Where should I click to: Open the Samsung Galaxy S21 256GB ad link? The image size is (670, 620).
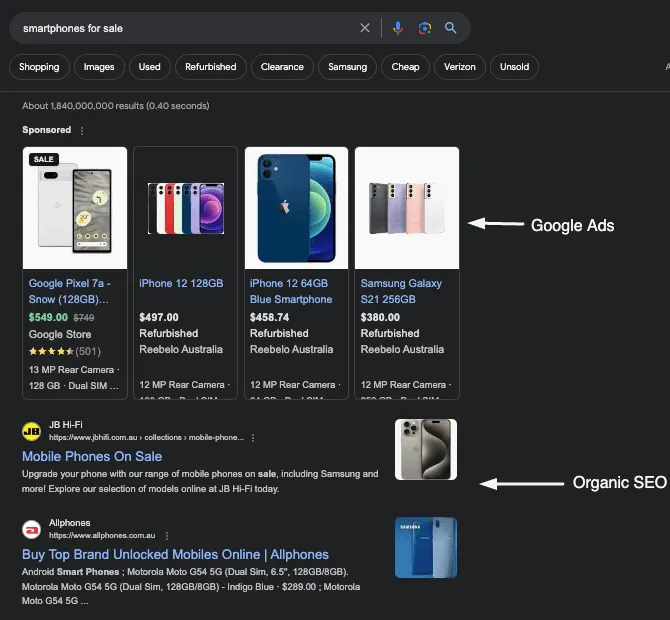click(401, 291)
